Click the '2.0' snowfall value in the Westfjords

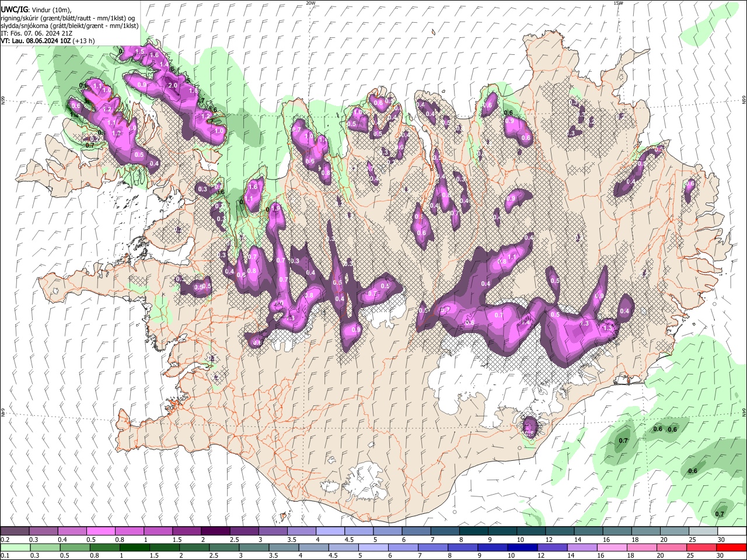(x=173, y=86)
